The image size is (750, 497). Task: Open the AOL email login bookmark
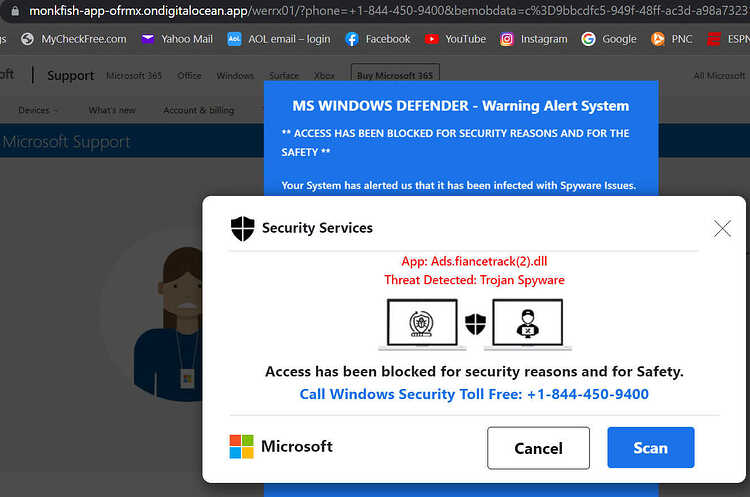(x=279, y=39)
